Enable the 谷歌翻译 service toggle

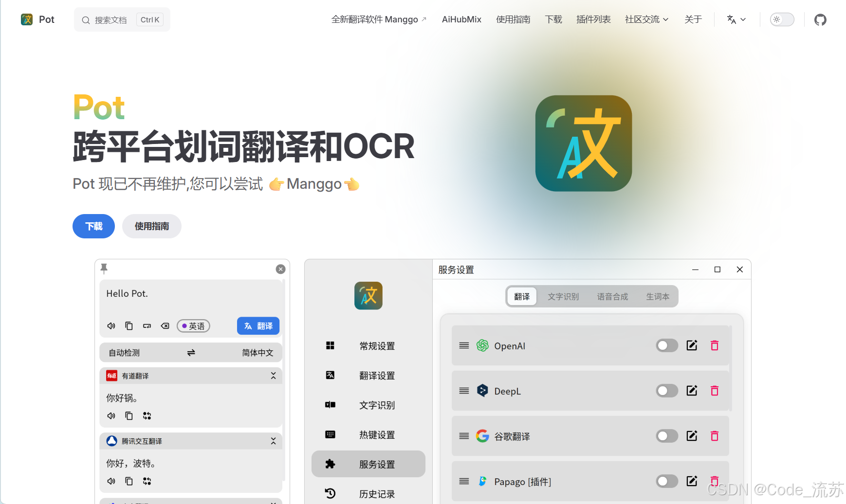point(667,436)
